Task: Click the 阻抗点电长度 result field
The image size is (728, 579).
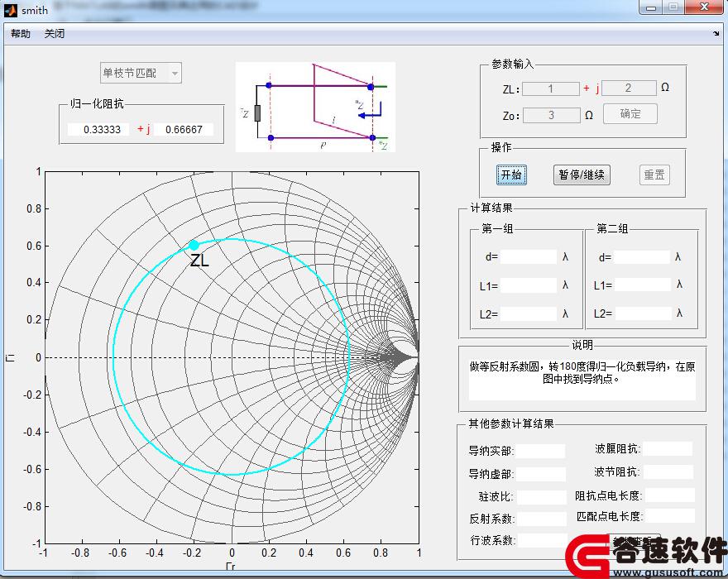Action: pyautogui.click(x=670, y=495)
